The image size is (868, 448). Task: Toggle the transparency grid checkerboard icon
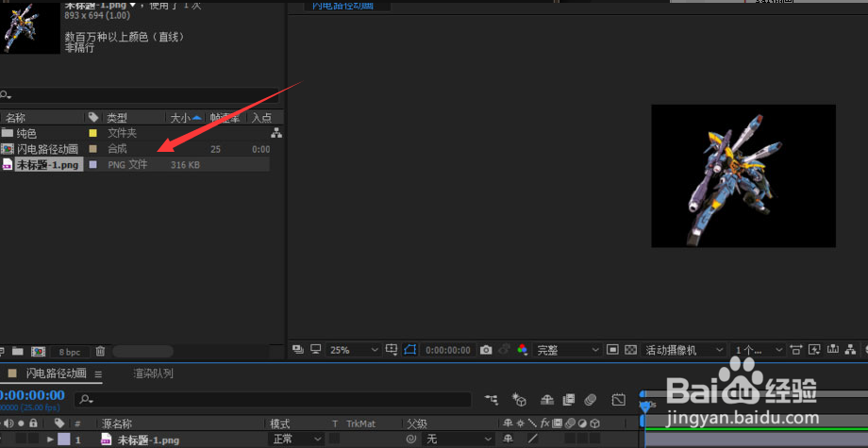[630, 350]
